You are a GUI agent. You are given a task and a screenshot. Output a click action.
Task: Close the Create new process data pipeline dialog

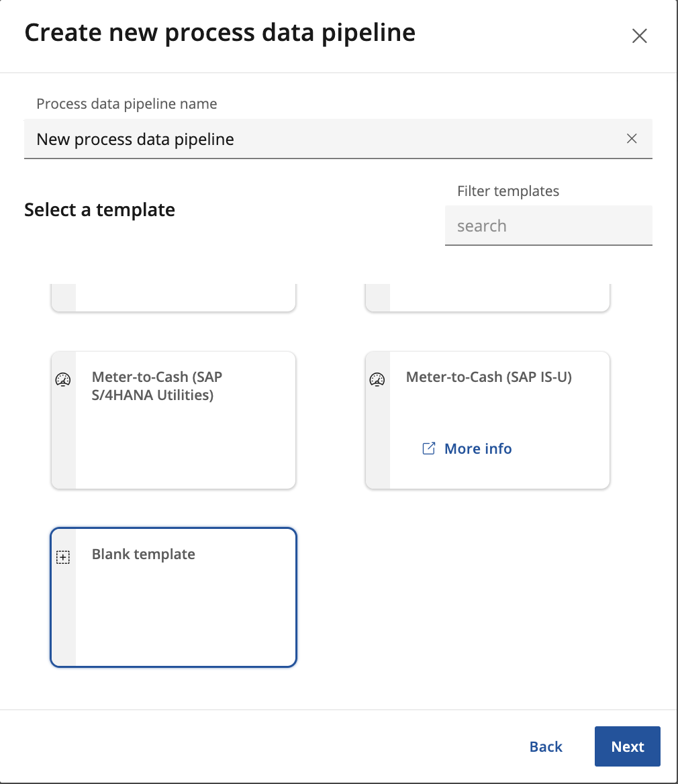tap(640, 36)
